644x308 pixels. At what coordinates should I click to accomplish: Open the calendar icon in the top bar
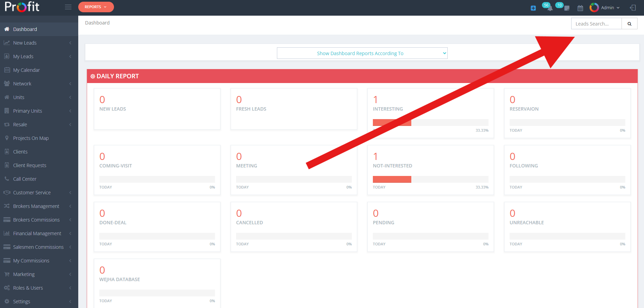coord(580,8)
